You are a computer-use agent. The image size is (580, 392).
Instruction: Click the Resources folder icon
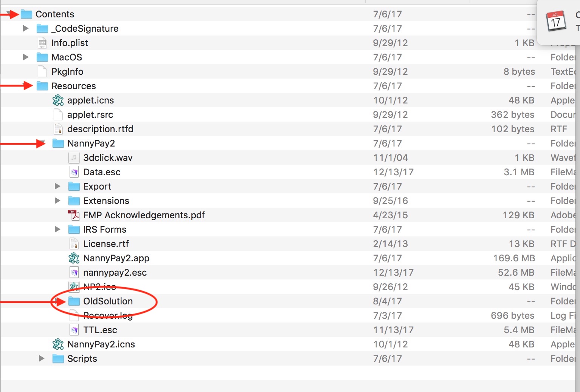pos(42,86)
